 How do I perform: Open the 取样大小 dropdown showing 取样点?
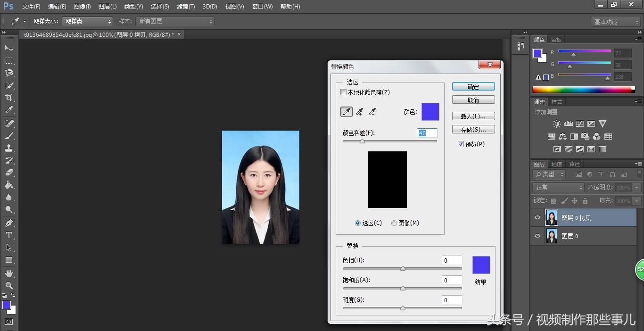87,21
